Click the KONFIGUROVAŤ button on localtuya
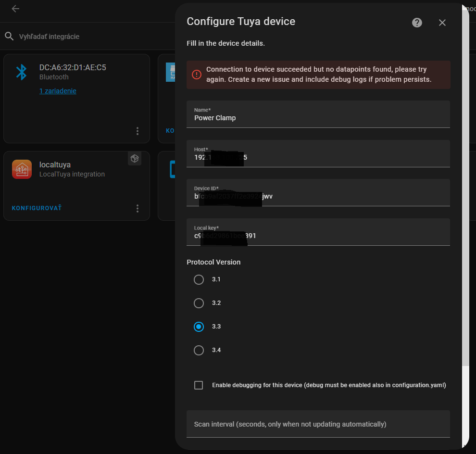476x454 pixels. pos(37,208)
